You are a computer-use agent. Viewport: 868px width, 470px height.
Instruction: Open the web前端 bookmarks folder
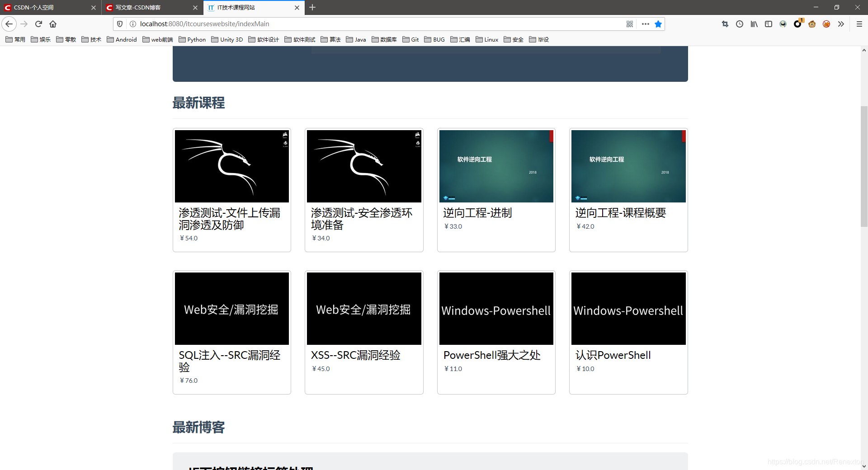(158, 39)
